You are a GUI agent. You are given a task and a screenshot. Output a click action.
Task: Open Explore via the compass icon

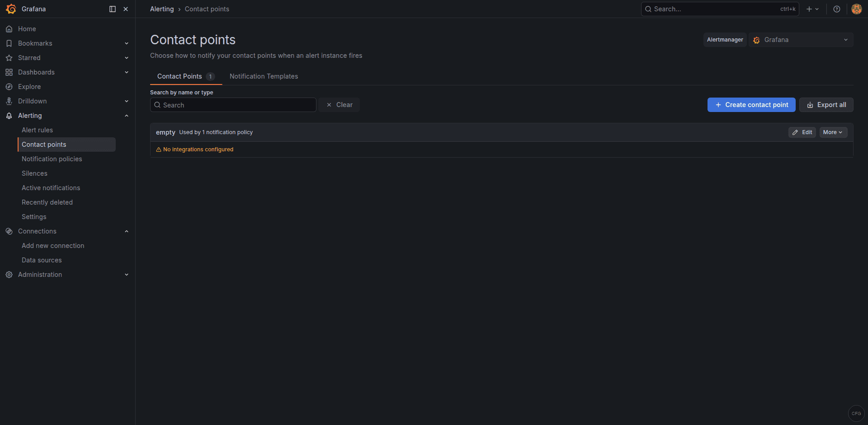click(9, 86)
